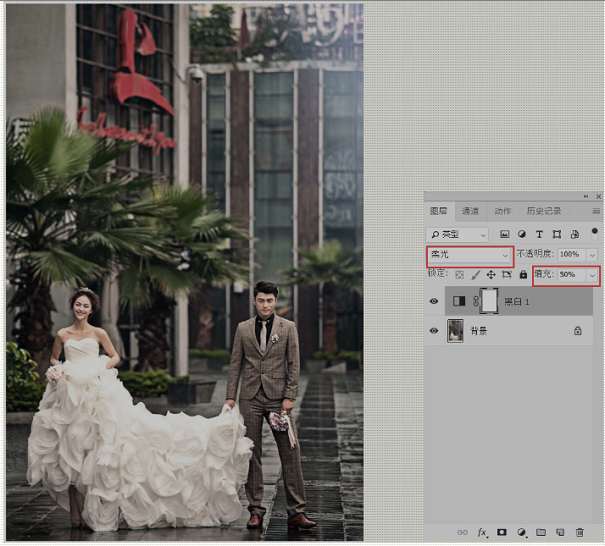Screen dimensions: 605x546
Task: Click lock transparent pixels icon
Action: 459,275
